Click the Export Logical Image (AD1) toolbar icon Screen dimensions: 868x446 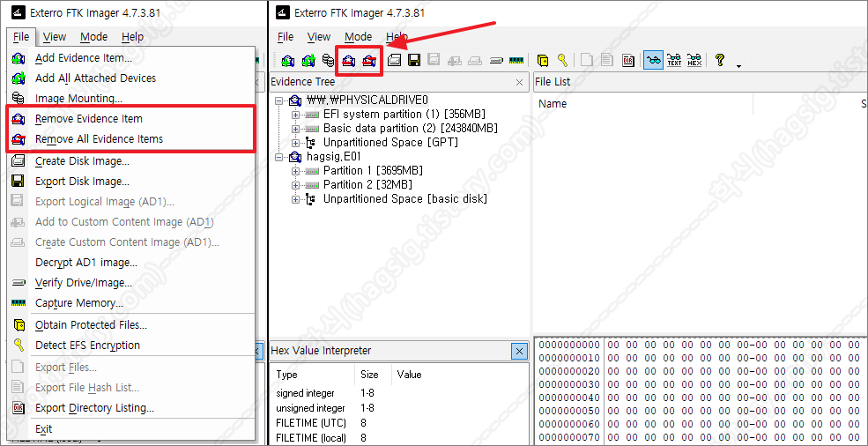(434, 61)
